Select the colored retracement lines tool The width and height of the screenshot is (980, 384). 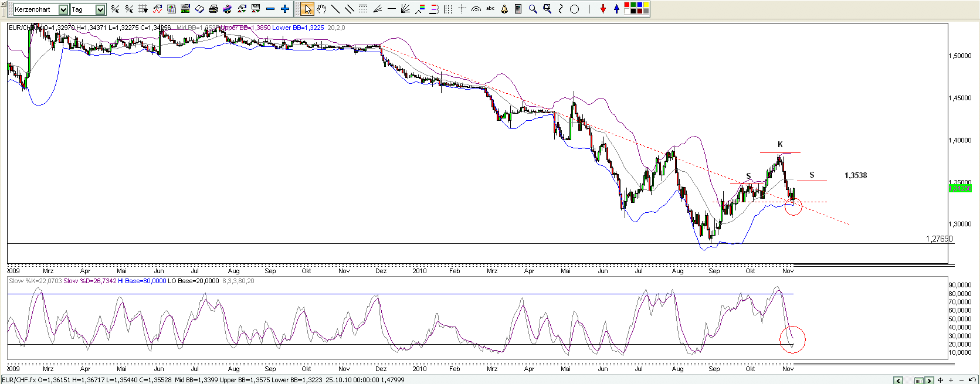[420, 9]
